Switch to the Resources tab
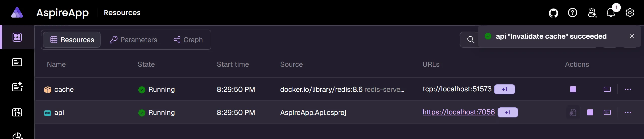This screenshot has width=644, height=139. pos(72,40)
